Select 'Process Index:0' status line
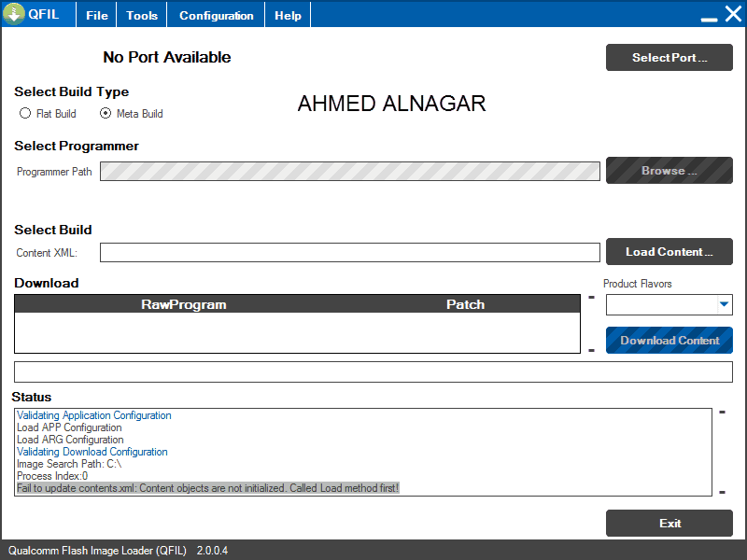 [x=52, y=476]
